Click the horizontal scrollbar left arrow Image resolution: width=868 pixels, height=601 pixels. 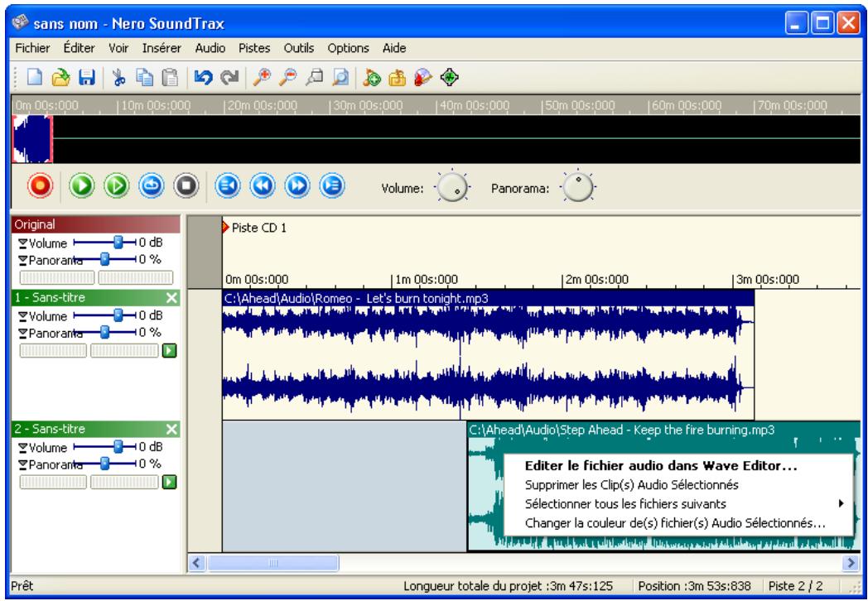point(197,564)
